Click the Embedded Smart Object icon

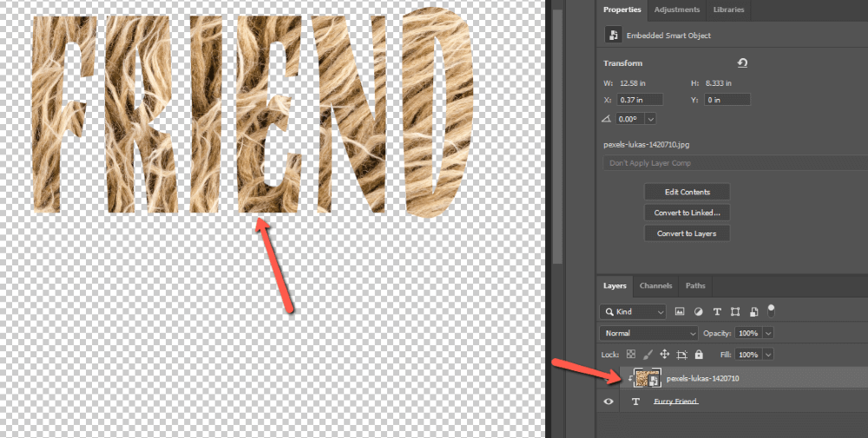pos(614,35)
